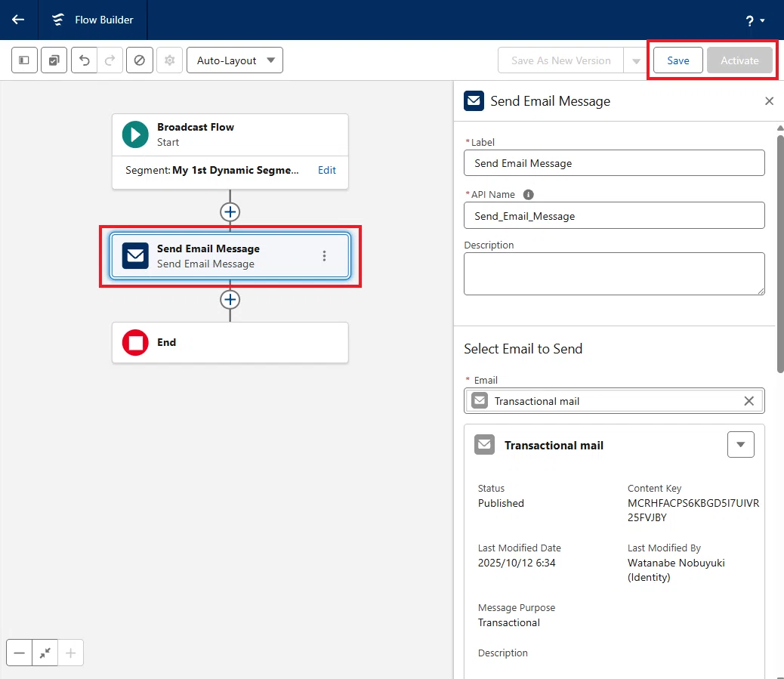Open flow settings gear icon
The image size is (784, 679).
(x=169, y=60)
